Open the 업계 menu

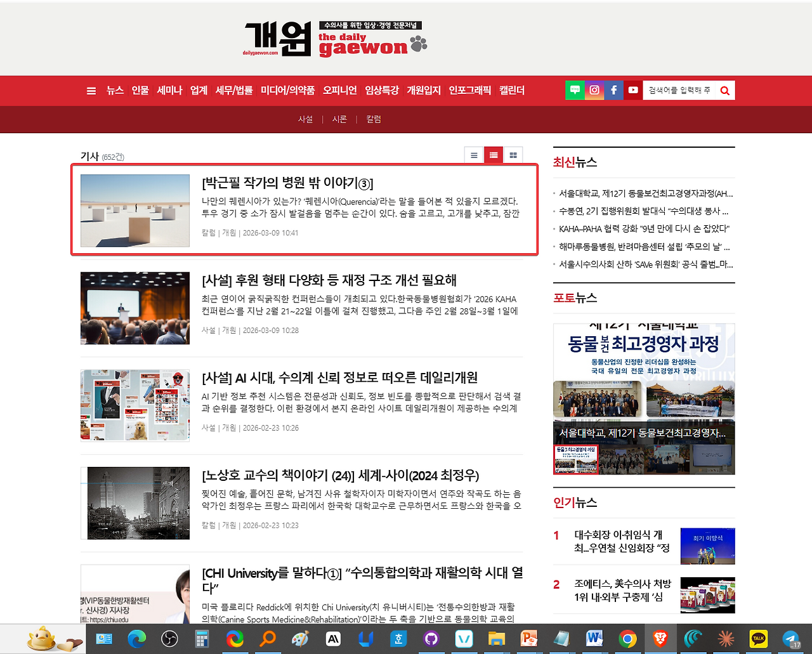pos(199,91)
